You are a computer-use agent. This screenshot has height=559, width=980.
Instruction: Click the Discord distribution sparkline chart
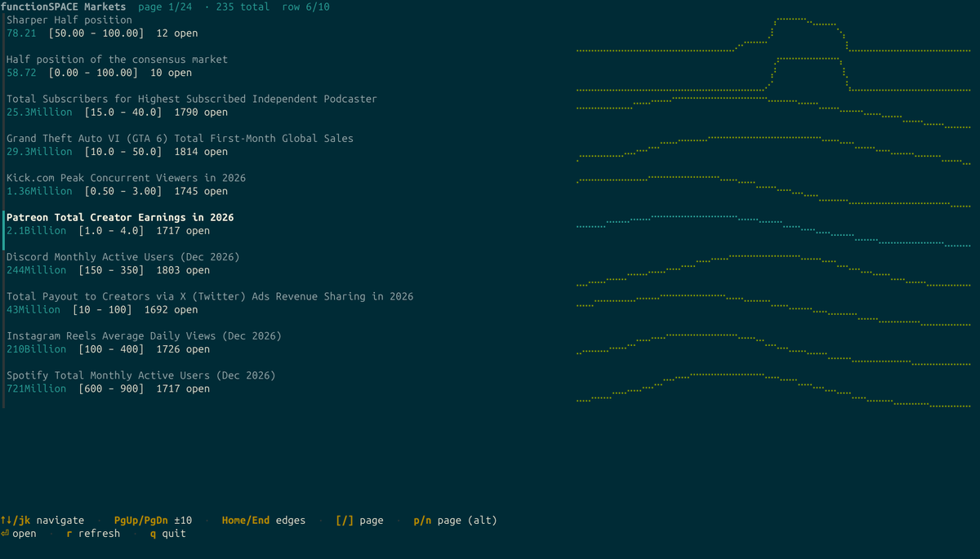tap(773, 270)
